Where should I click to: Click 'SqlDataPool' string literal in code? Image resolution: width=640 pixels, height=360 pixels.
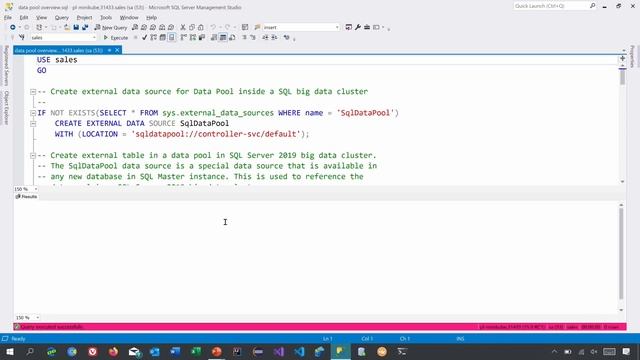pos(365,113)
